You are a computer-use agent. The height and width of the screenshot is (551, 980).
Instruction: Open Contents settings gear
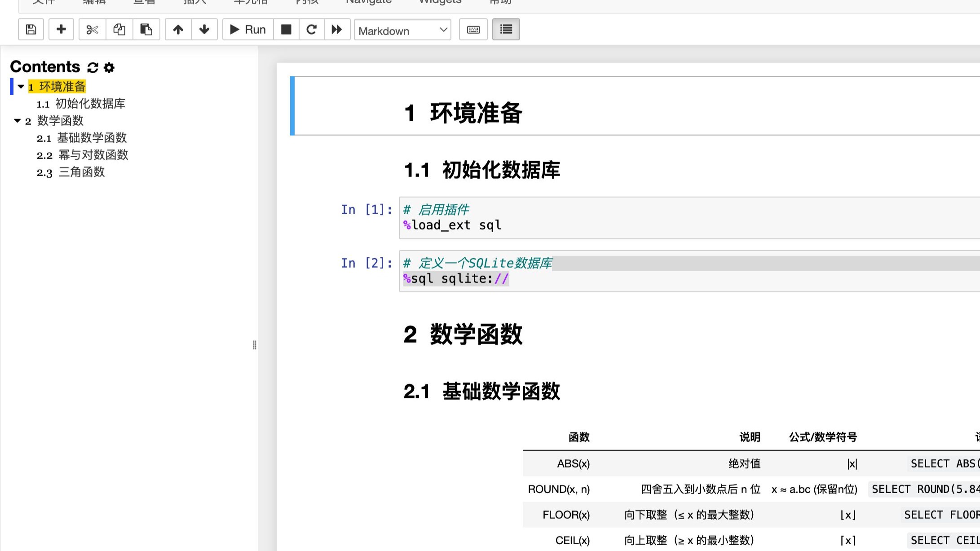point(109,67)
